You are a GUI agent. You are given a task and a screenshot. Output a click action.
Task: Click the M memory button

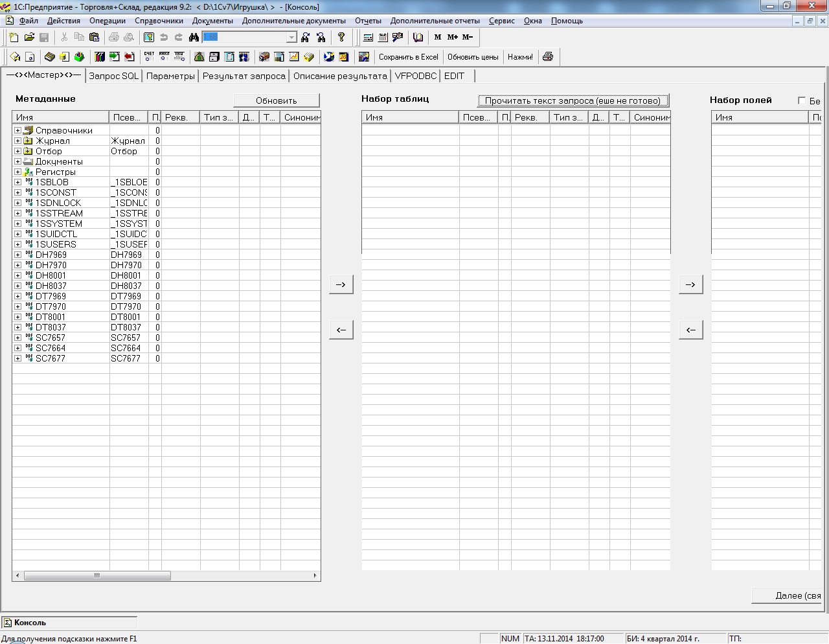(438, 37)
